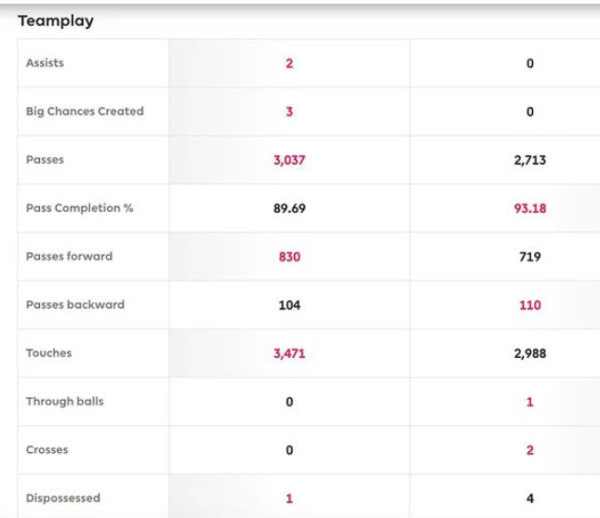Image resolution: width=600 pixels, height=518 pixels.
Task: Select the Passes forward label
Action: [x=69, y=256]
